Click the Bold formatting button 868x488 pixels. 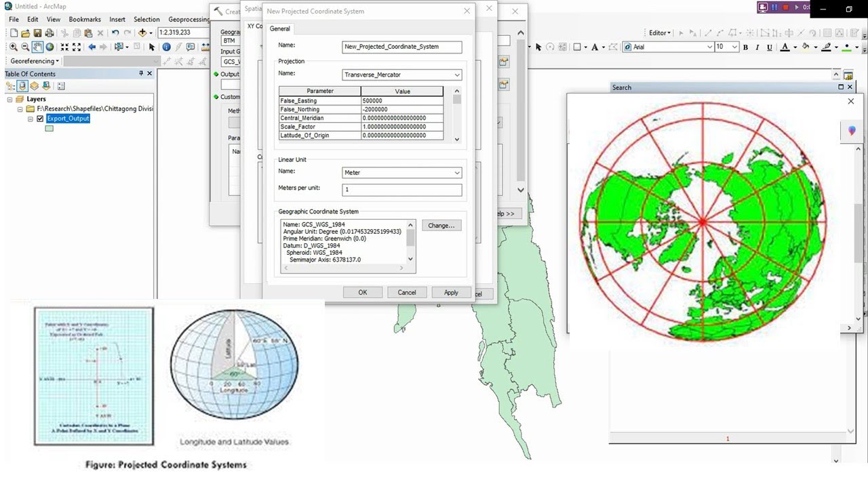745,47
